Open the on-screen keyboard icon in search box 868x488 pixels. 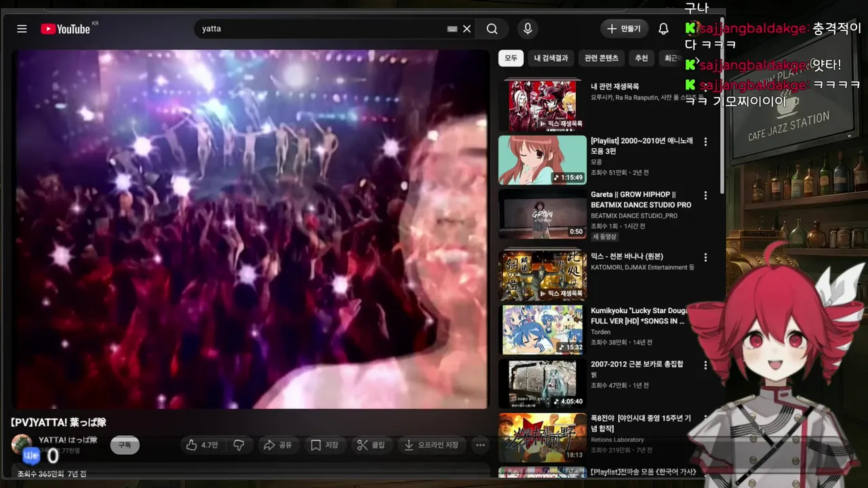pos(452,29)
